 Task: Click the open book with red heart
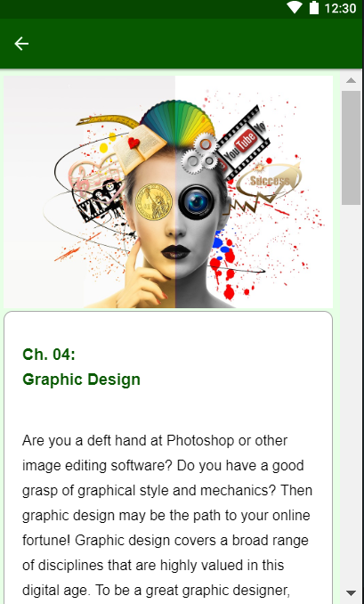tap(139, 148)
